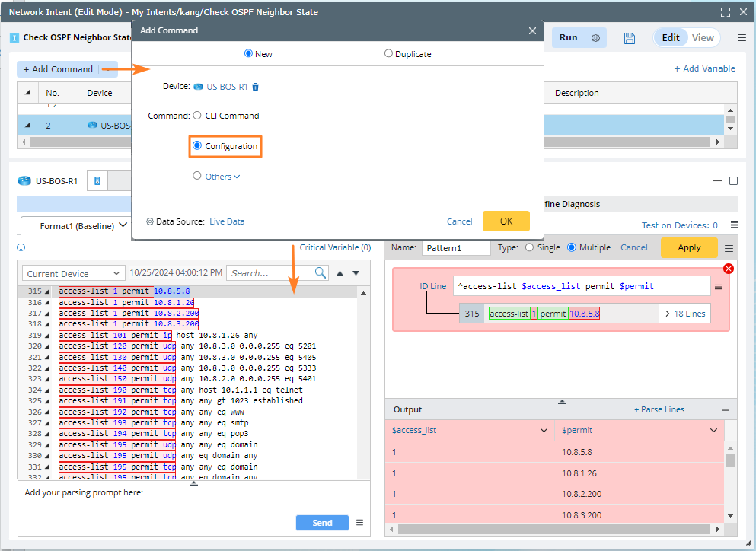Set pattern Type to Single
The height and width of the screenshot is (551, 756).
529,247
